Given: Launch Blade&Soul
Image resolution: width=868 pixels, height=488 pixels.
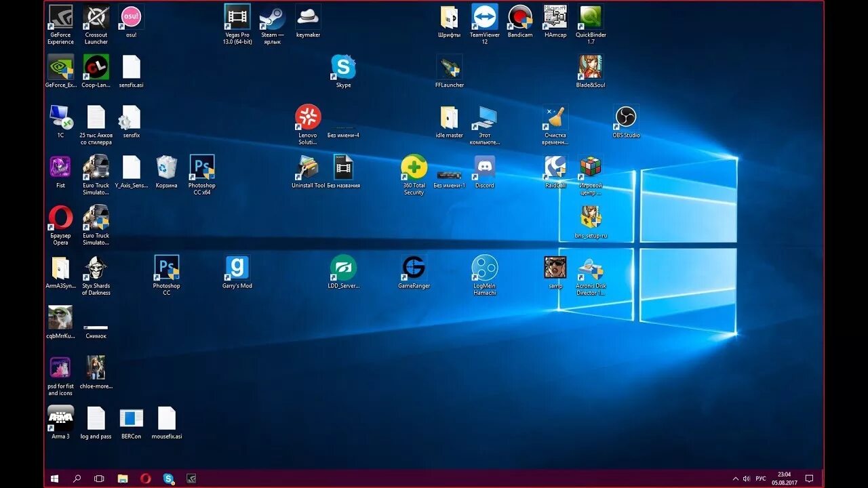Looking at the screenshot, I should [x=590, y=68].
